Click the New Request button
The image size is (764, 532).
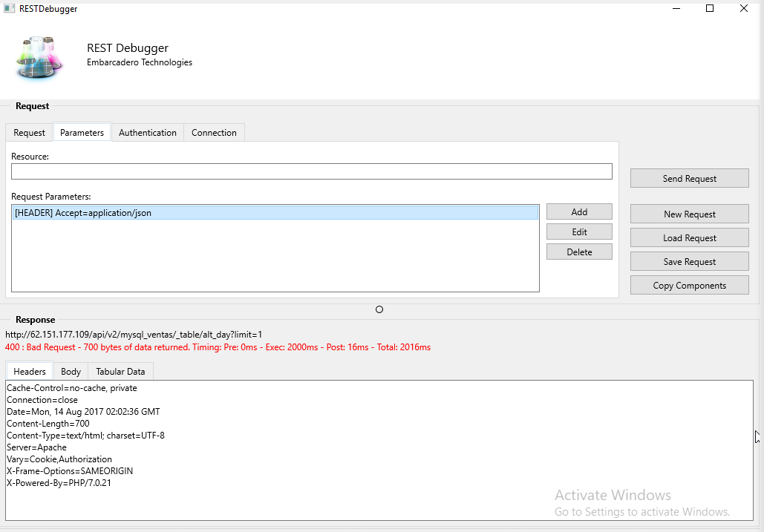pyautogui.click(x=690, y=214)
